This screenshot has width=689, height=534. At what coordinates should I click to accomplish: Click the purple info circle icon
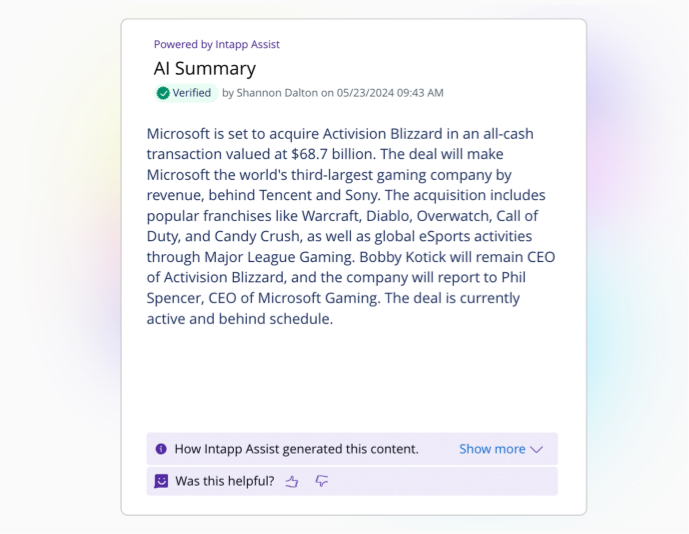point(161,449)
